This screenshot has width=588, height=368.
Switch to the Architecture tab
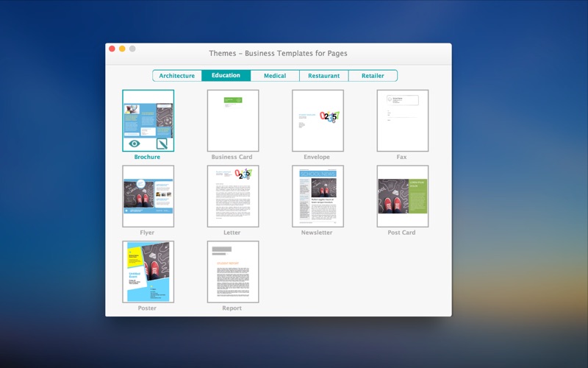click(177, 76)
